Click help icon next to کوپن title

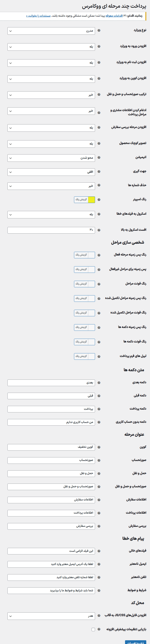[99, 447]
